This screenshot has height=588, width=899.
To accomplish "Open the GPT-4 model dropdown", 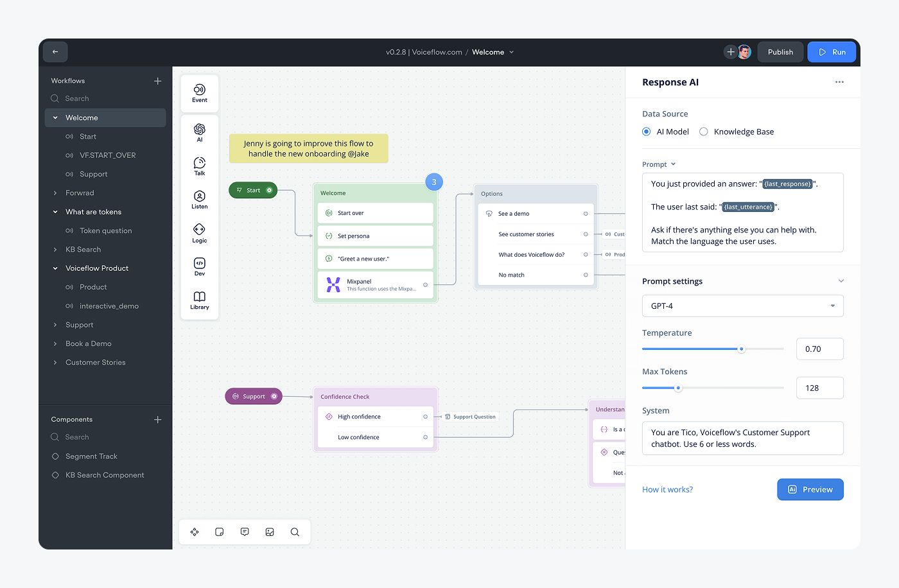I will pyautogui.click(x=743, y=306).
